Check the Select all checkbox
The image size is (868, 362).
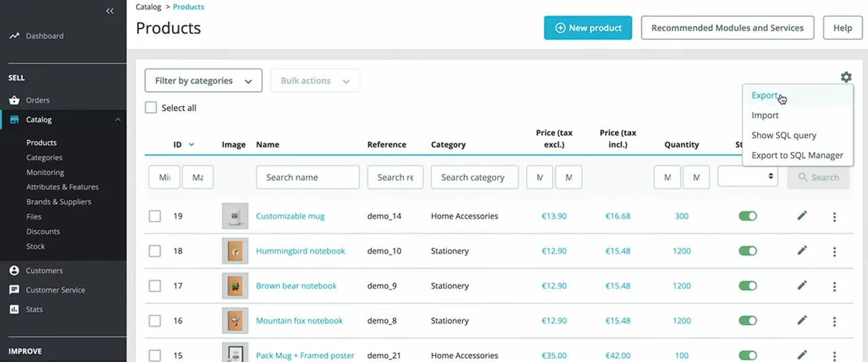151,108
